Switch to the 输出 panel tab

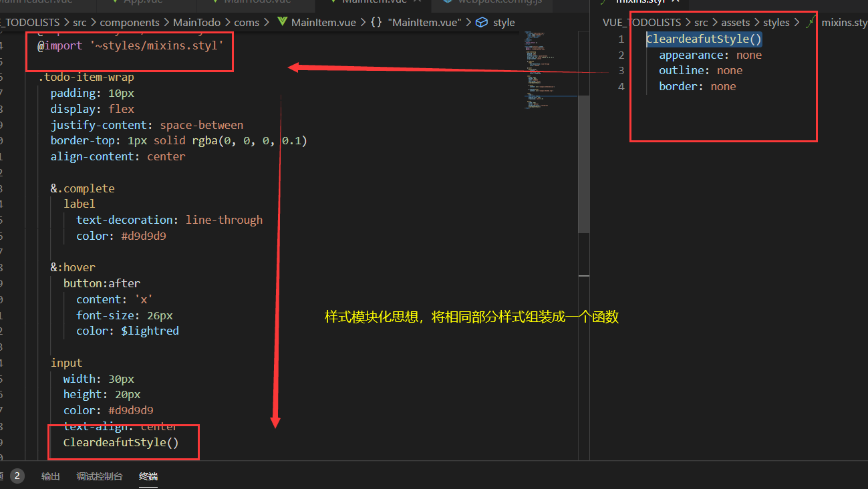click(50, 476)
